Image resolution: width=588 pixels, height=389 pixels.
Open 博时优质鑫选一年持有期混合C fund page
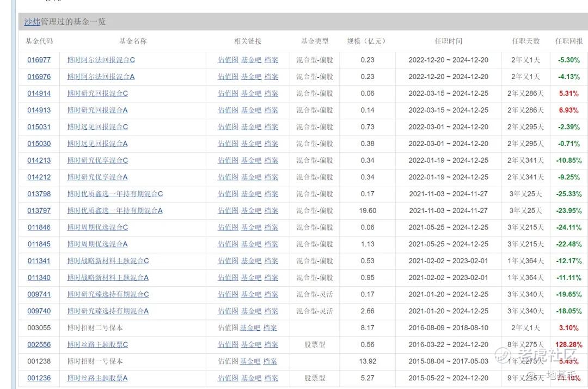(115, 194)
